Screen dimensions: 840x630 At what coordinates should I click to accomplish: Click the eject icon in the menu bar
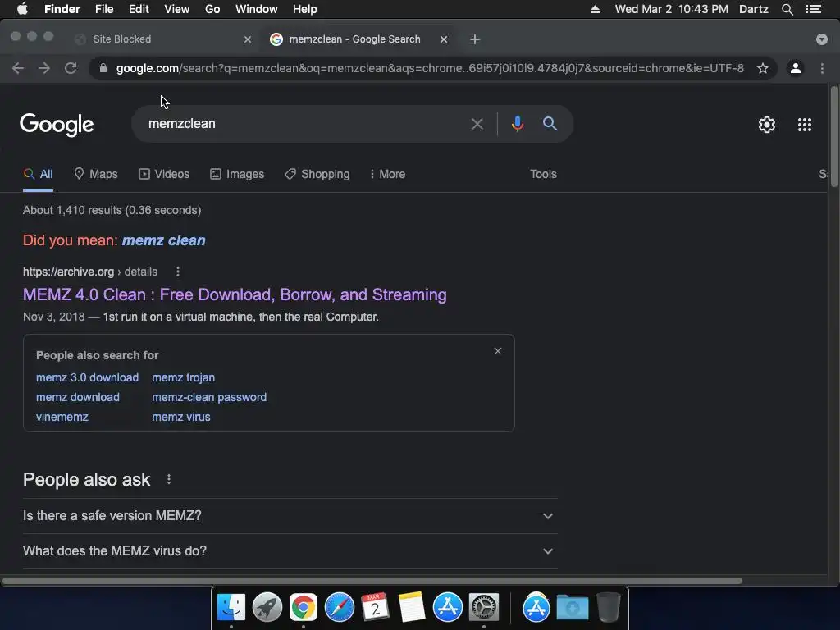[x=595, y=9]
